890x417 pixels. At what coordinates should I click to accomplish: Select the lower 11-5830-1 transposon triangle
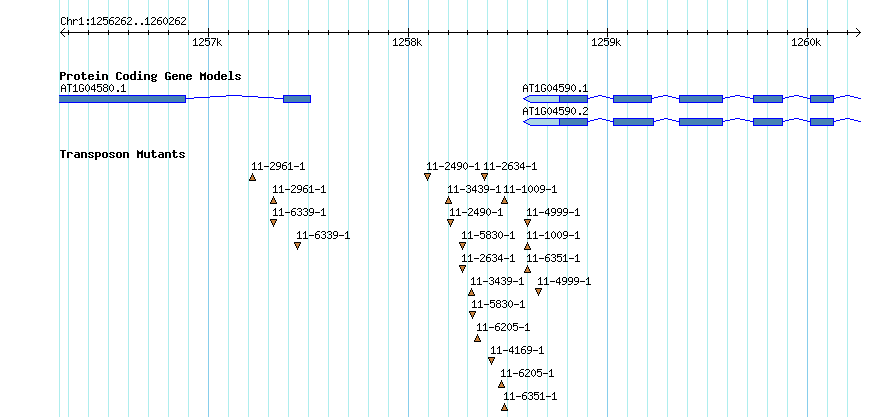[472, 315]
